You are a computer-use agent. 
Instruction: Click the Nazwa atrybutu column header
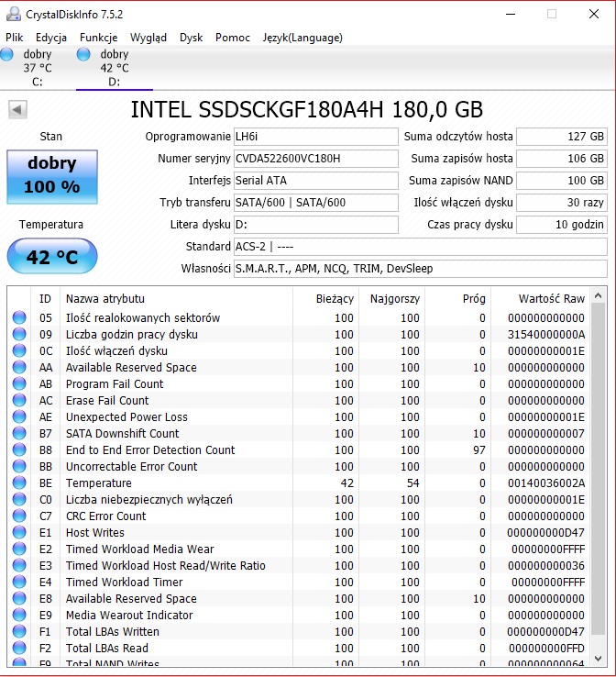tap(176, 299)
